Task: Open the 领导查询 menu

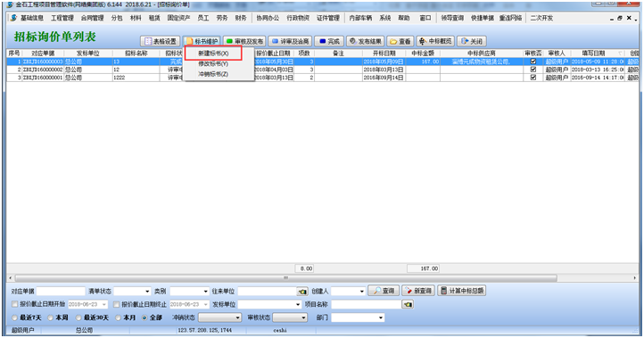Action: 452,18
